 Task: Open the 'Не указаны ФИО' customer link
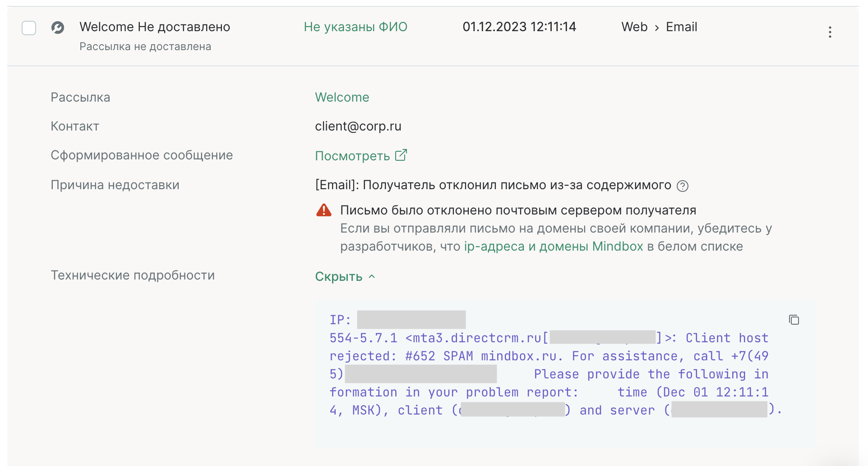click(x=356, y=27)
